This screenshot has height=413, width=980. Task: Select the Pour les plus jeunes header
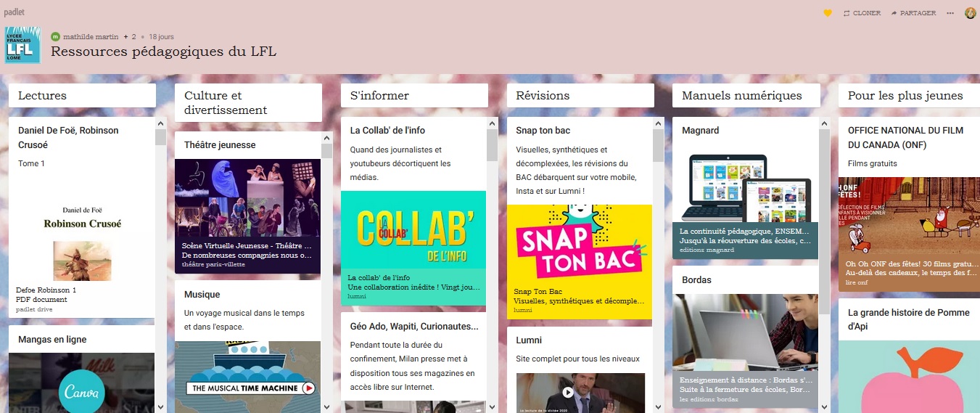click(909, 95)
